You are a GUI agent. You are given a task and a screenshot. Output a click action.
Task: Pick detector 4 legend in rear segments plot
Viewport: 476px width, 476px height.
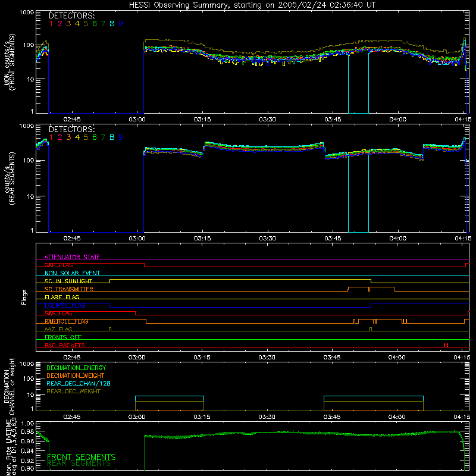(x=77, y=137)
